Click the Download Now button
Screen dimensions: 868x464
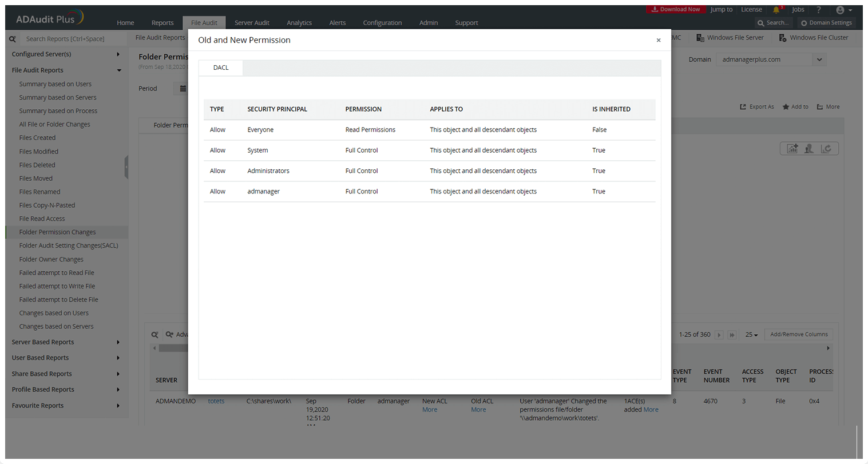676,9
